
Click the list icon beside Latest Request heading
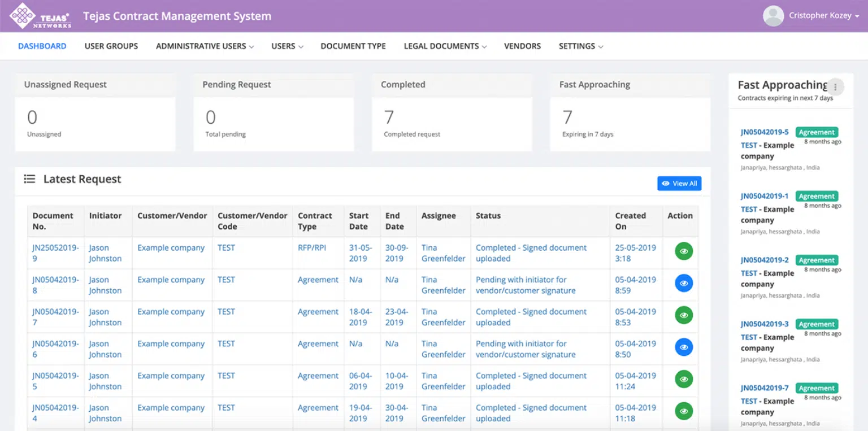pyautogui.click(x=29, y=179)
